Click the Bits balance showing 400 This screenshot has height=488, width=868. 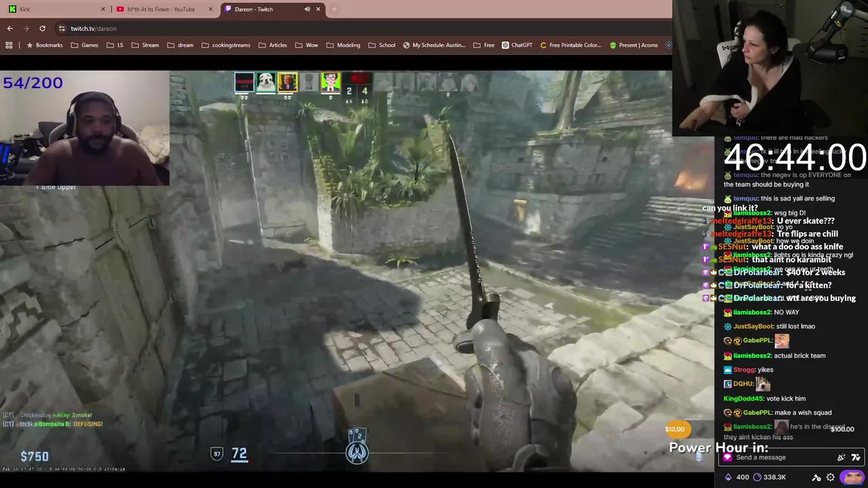(x=736, y=477)
